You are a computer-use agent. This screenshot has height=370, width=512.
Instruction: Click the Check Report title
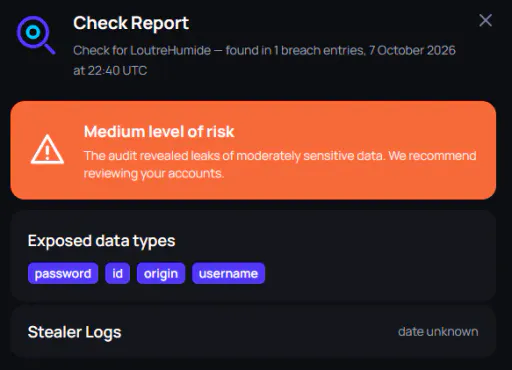[131, 23]
